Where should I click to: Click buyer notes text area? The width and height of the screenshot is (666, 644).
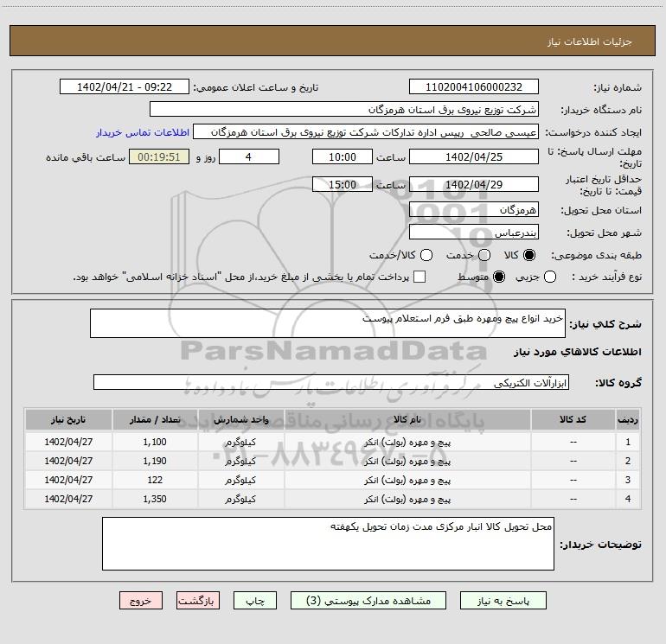tap(328, 544)
